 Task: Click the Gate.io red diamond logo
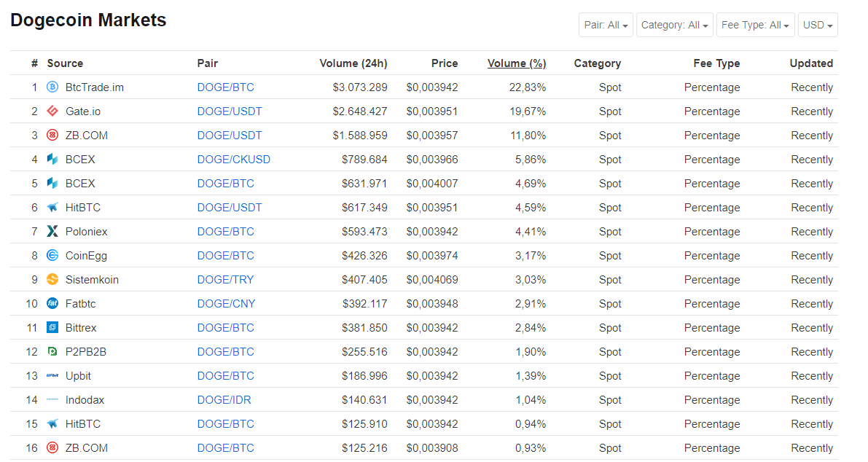tap(52, 111)
